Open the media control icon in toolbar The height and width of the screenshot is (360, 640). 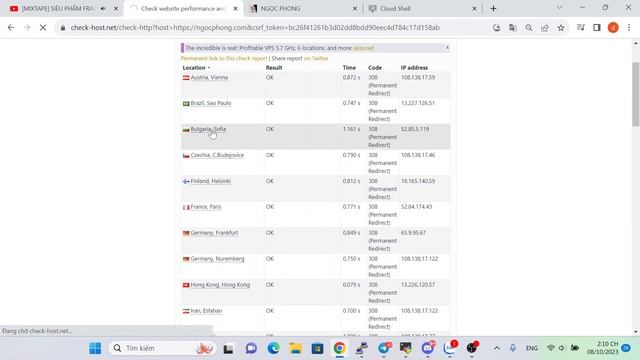[x=581, y=28]
